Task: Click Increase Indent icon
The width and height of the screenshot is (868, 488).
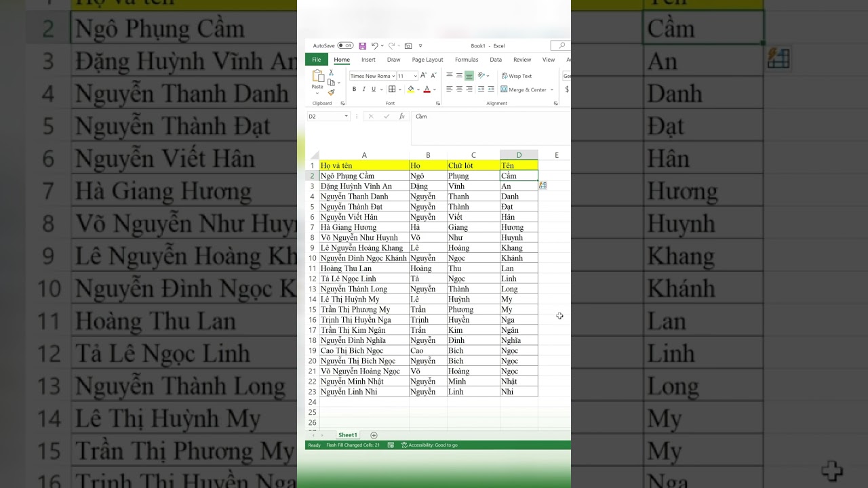Action: tap(491, 89)
